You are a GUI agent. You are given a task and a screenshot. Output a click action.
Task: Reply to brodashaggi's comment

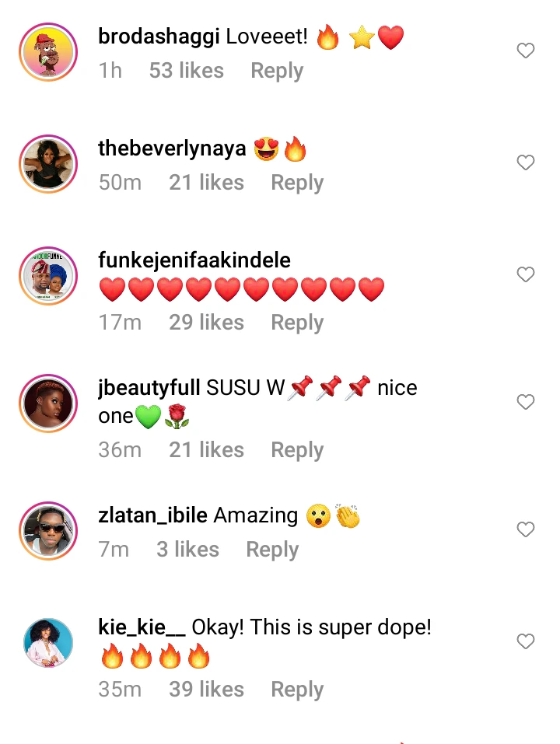coord(277,71)
